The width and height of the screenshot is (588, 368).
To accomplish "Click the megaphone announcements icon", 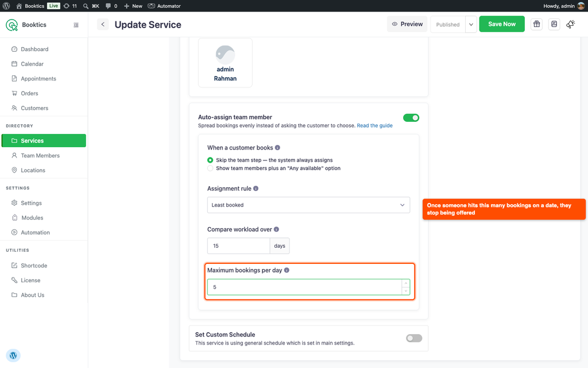I will pyautogui.click(x=571, y=24).
